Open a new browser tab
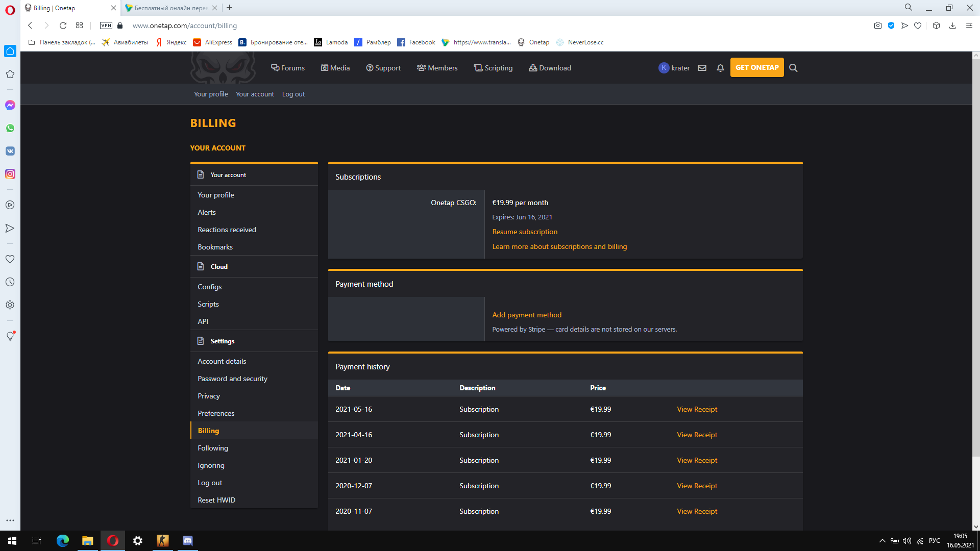980x551 pixels. [x=230, y=8]
